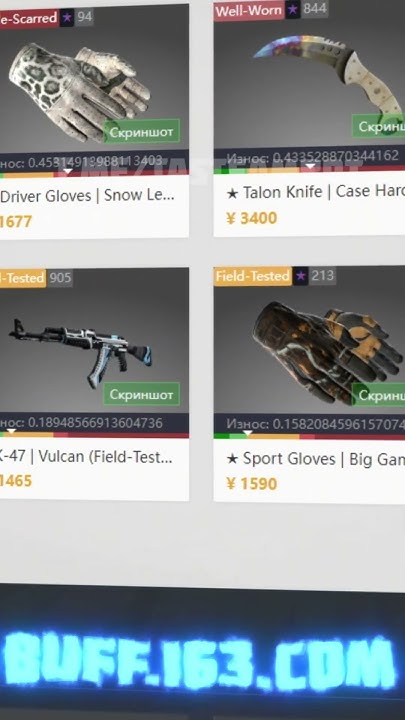Viewport: 405px width, 720px height.
Task: Open the Sport Gloves | Big Game listing title
Action: (x=315, y=459)
